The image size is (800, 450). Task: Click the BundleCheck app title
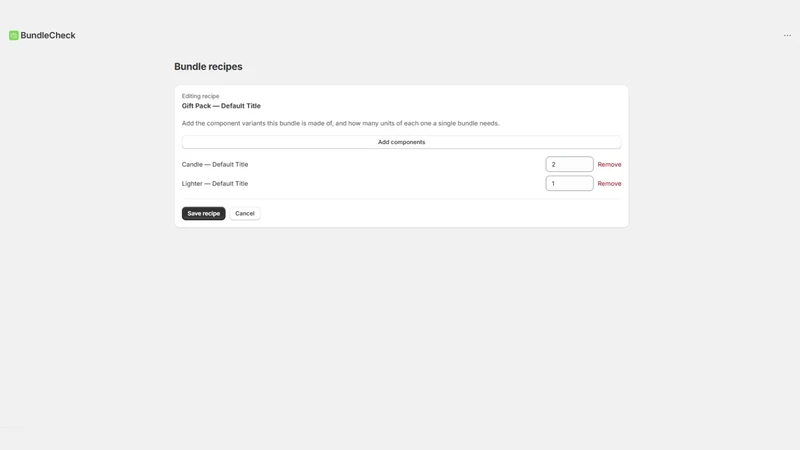(48, 35)
